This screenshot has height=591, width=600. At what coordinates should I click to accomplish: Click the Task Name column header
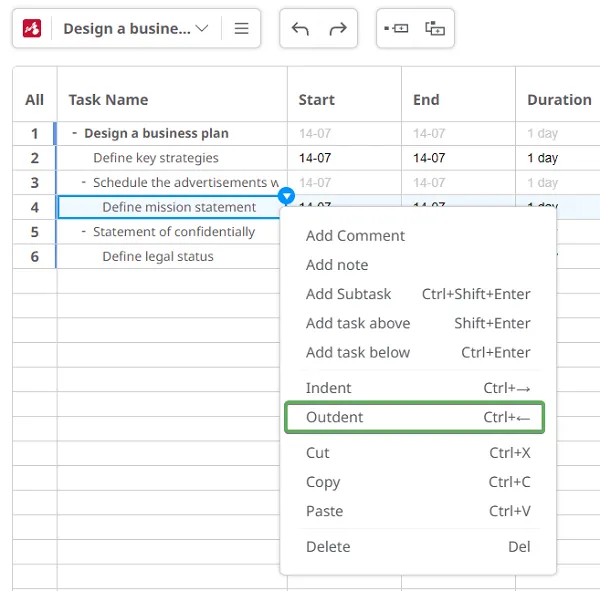coord(108,100)
